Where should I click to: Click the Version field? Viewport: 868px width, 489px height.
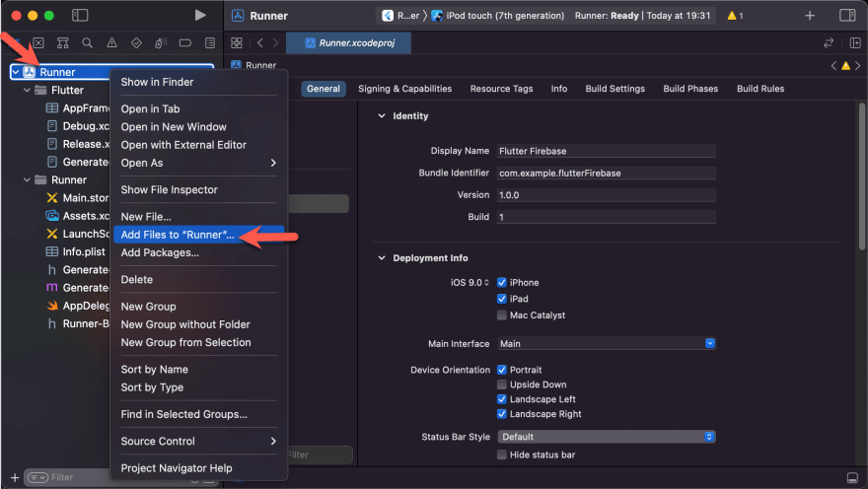607,195
